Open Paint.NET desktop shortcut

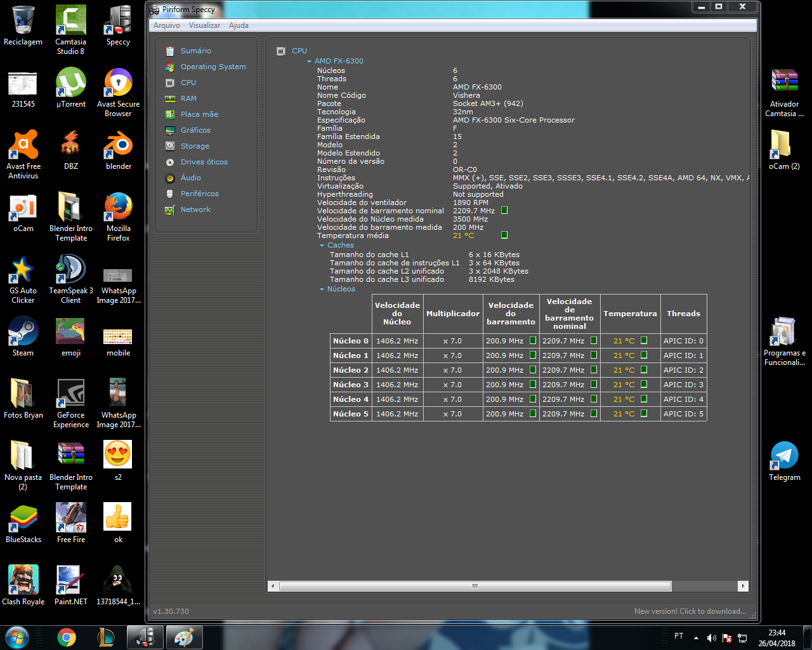tap(70, 585)
